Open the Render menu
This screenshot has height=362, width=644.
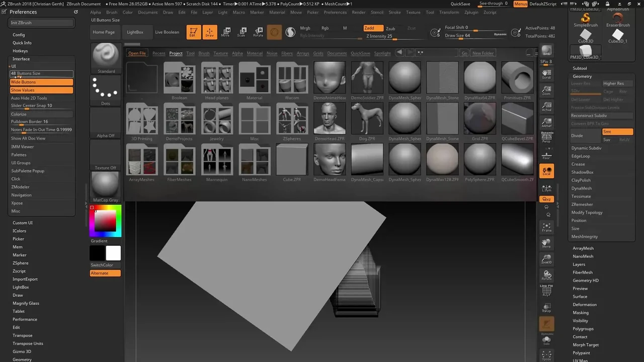359,12
